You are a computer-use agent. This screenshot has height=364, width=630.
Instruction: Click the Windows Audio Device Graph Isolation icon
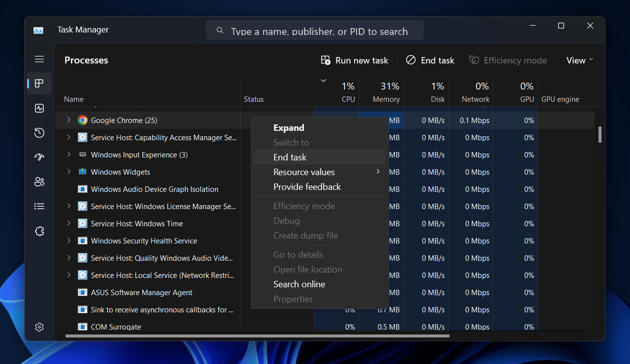[x=83, y=189]
